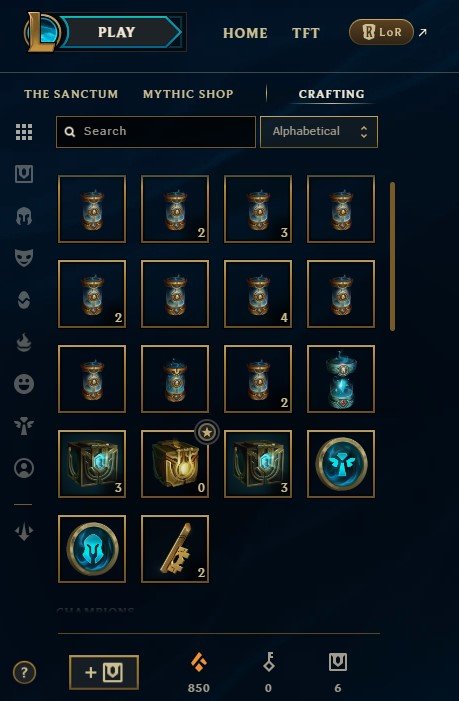The width and height of the screenshot is (459, 701).
Task: Switch to The Sanctum tab
Action: click(x=71, y=94)
